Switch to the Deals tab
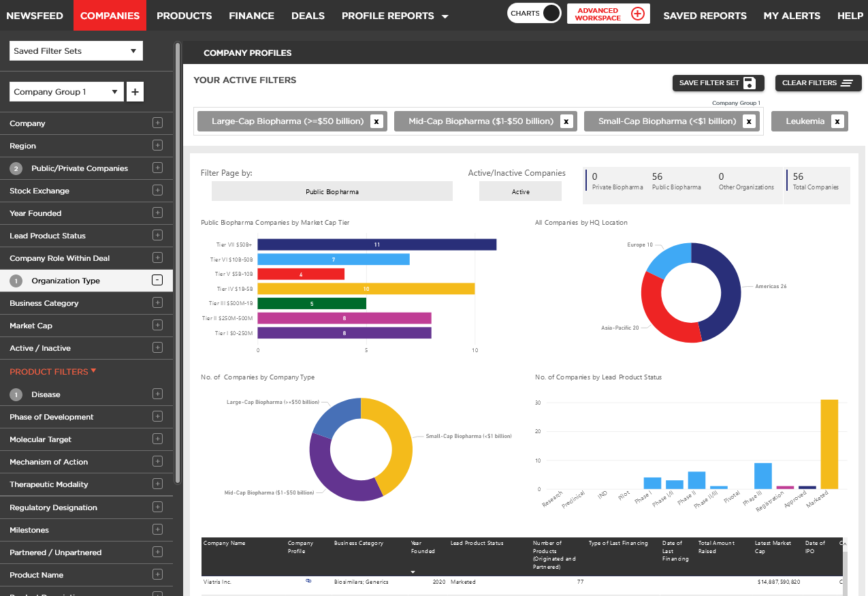The width and height of the screenshot is (868, 596). pyautogui.click(x=308, y=16)
